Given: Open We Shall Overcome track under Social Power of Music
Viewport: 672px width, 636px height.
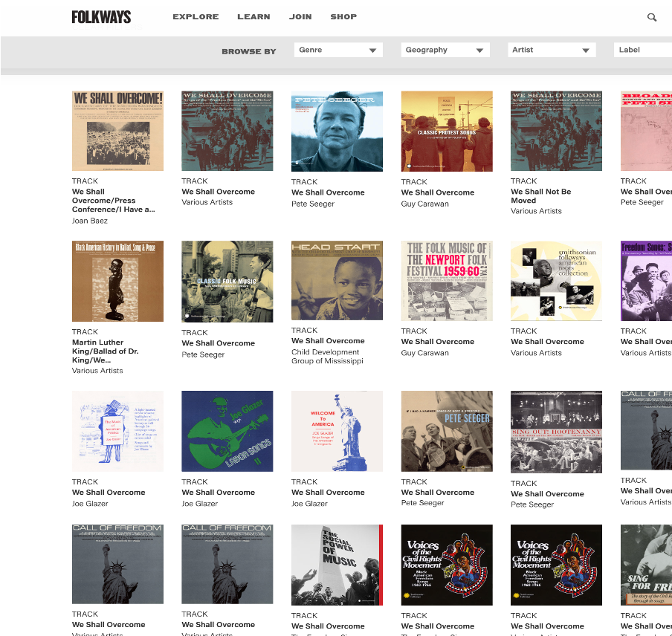Looking at the screenshot, I should (328, 626).
